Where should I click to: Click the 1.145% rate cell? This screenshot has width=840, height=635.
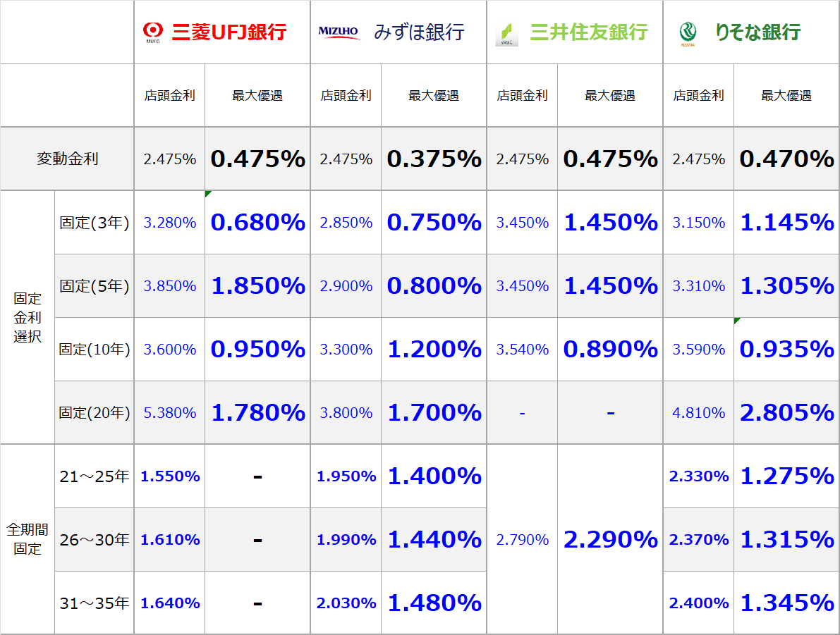[786, 222]
